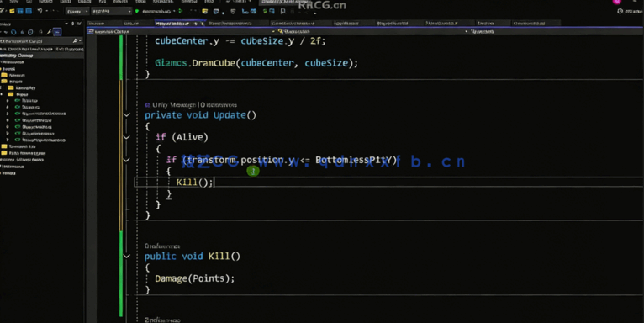Click the Undo arrow in the toolbar
644x323 pixels.
pyautogui.click(x=40, y=11)
